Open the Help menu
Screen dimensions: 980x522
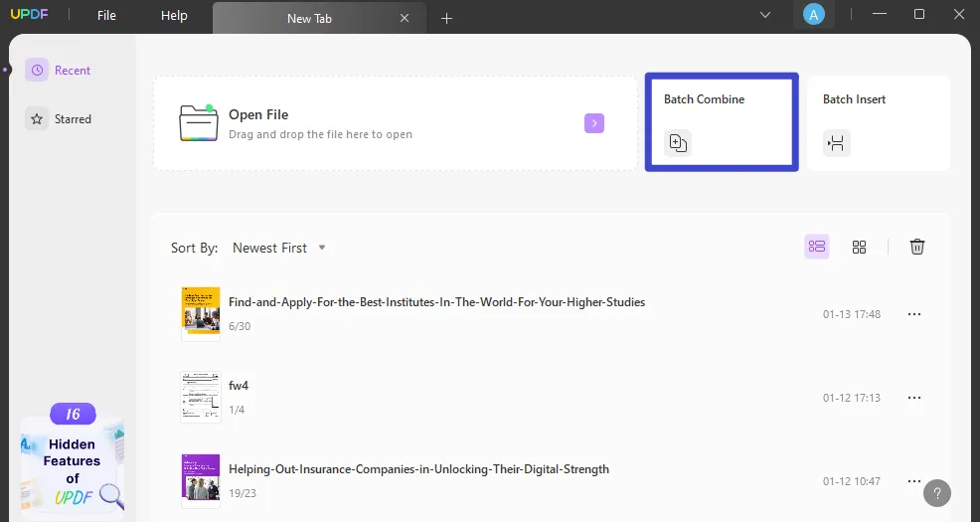pos(174,16)
